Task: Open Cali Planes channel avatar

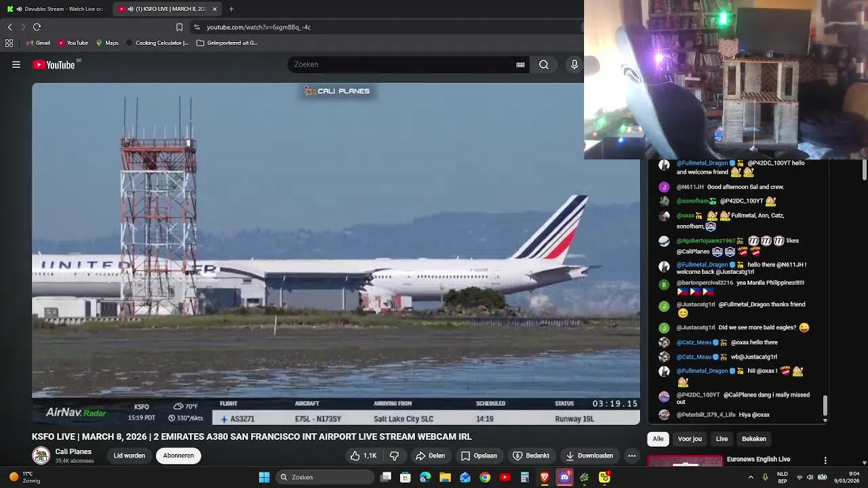Action: click(x=41, y=455)
